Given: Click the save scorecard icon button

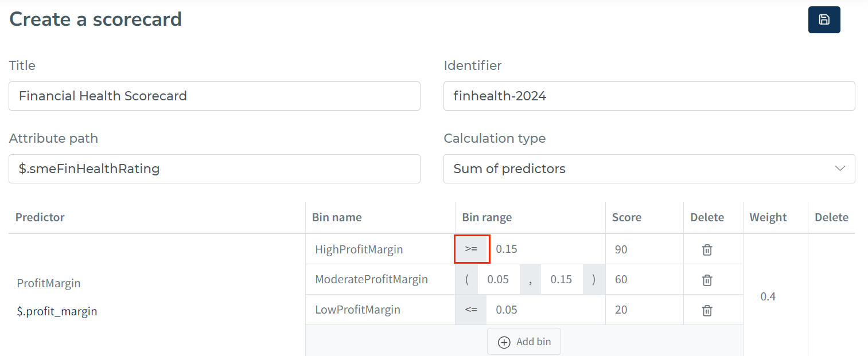Looking at the screenshot, I should tap(824, 19).
